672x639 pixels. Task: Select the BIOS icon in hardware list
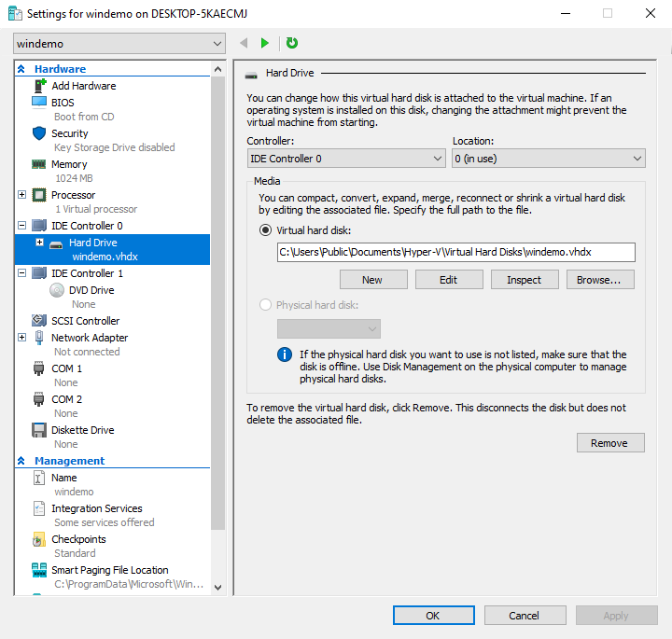39,103
